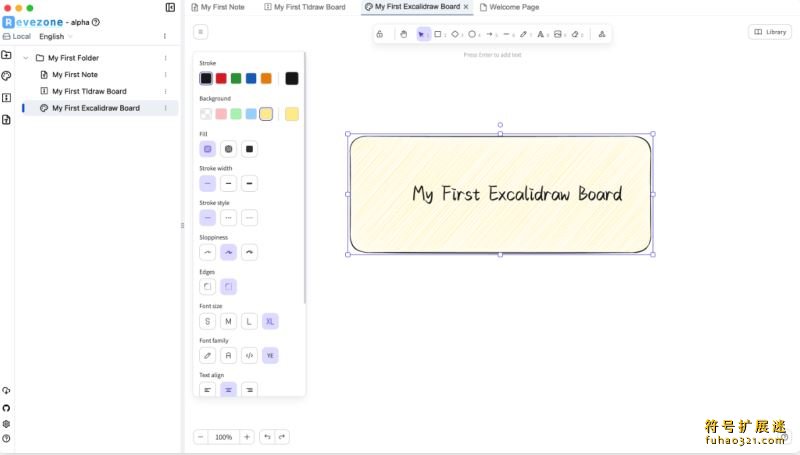The width and height of the screenshot is (800, 455).
Task: Set sloppiness to architect
Action: (208, 252)
